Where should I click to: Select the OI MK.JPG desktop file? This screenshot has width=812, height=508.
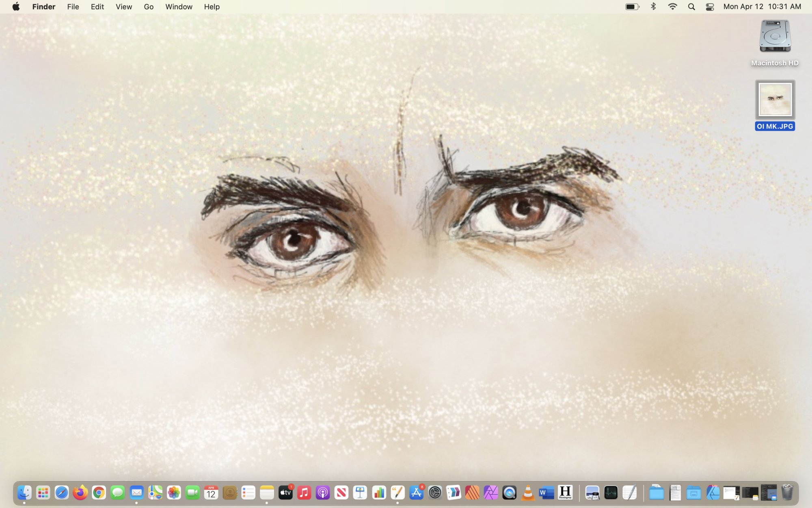pyautogui.click(x=775, y=100)
